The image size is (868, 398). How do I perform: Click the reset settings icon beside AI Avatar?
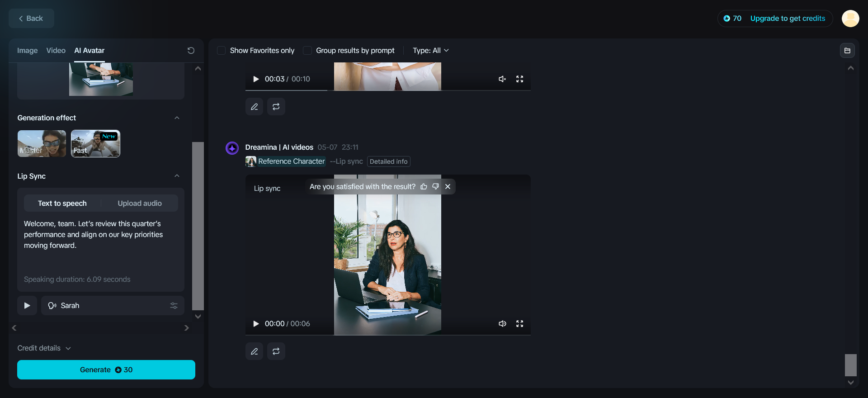(191, 51)
